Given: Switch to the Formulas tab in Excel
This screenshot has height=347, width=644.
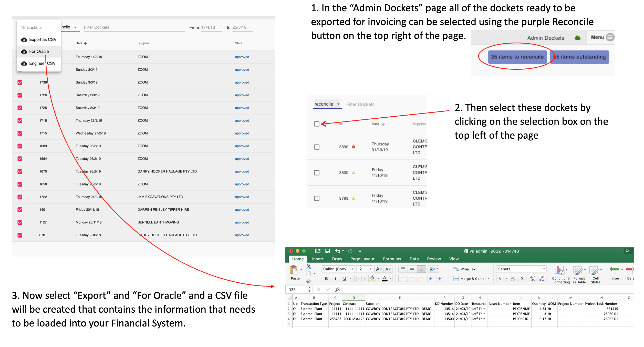Looking at the screenshot, I should (x=392, y=259).
